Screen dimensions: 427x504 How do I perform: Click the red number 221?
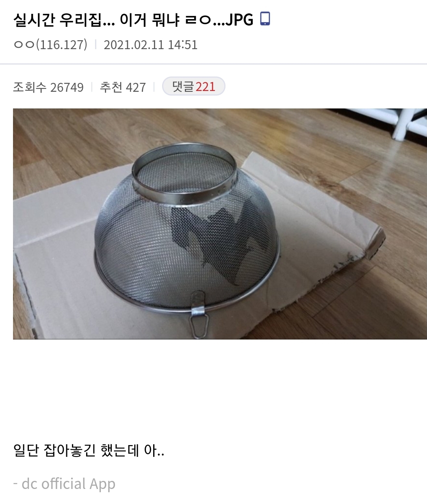[206, 87]
